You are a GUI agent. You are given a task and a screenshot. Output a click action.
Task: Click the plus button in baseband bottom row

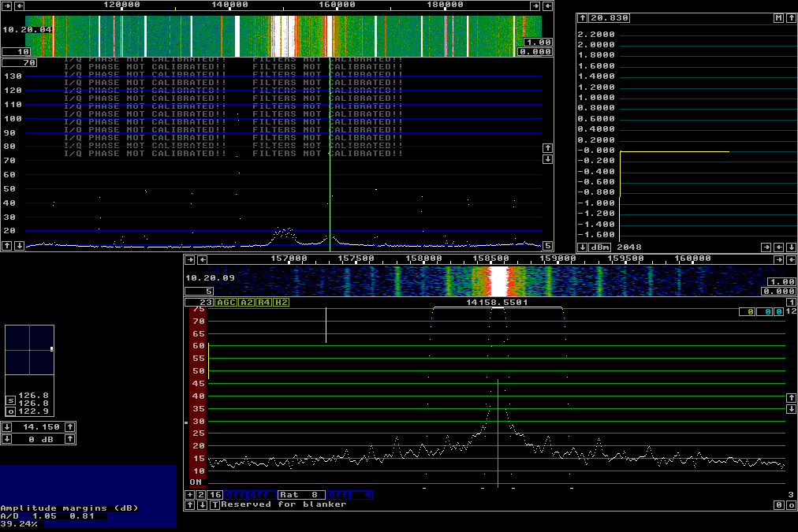[x=190, y=495]
